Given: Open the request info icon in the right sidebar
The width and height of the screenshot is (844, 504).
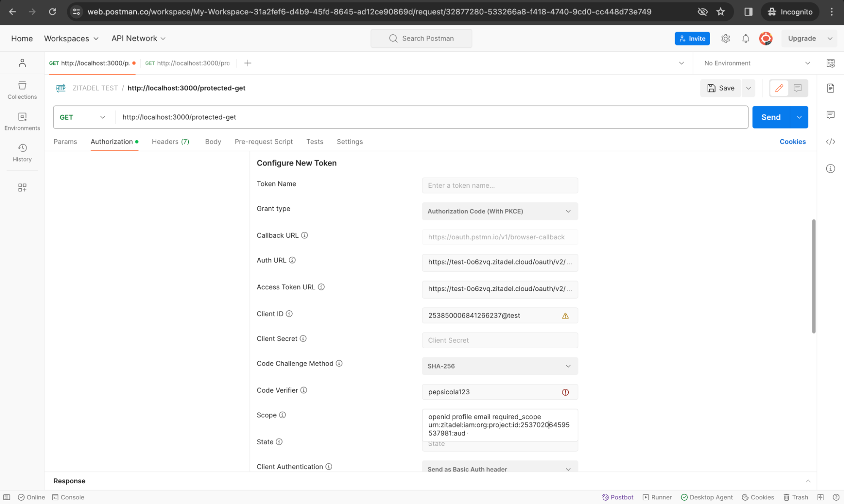Looking at the screenshot, I should tap(830, 168).
